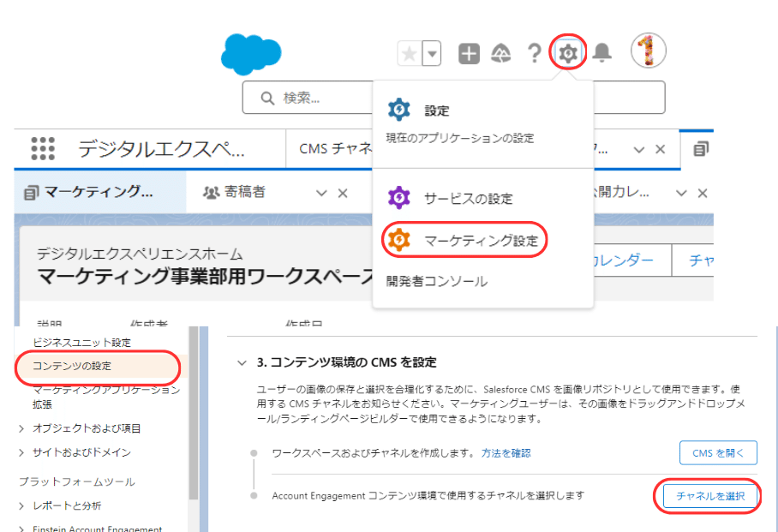Click the orange マーケティング設定 gear icon
This screenshot has width=778, height=532.
[x=399, y=240]
